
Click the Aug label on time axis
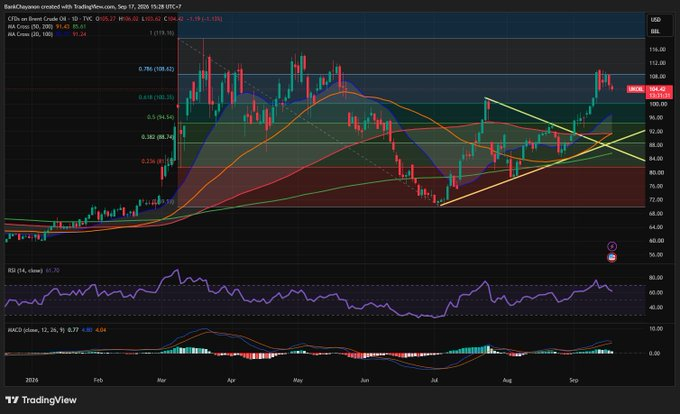pyautogui.click(x=507, y=380)
